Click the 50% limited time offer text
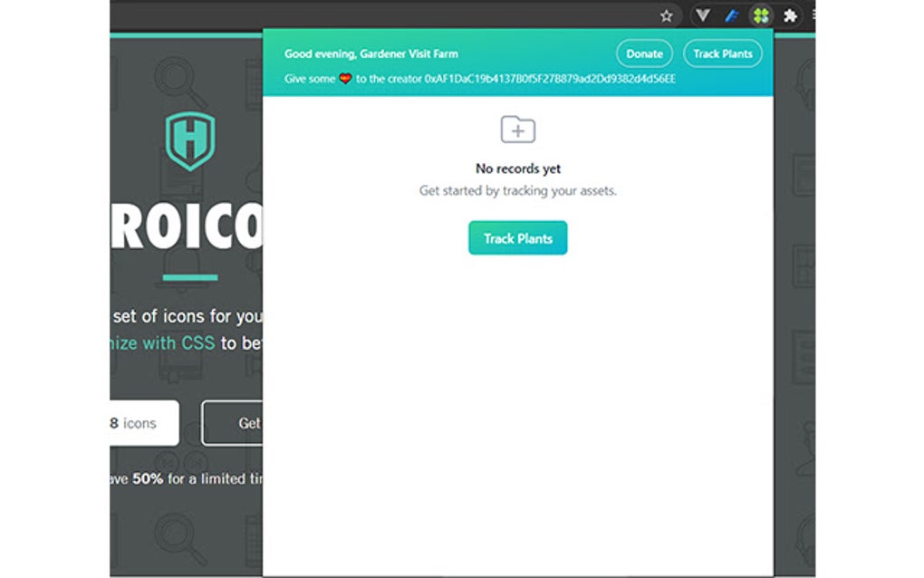The image size is (924, 578). click(181, 479)
